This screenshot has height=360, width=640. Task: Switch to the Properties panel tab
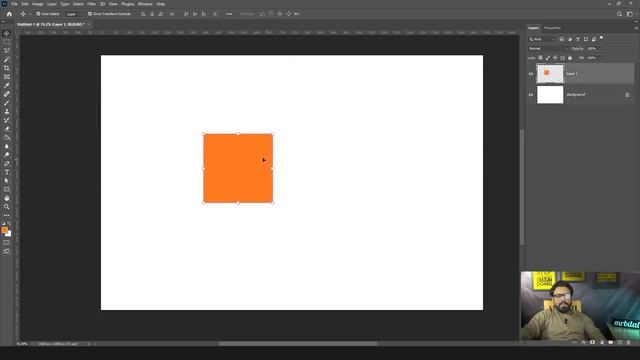552,28
